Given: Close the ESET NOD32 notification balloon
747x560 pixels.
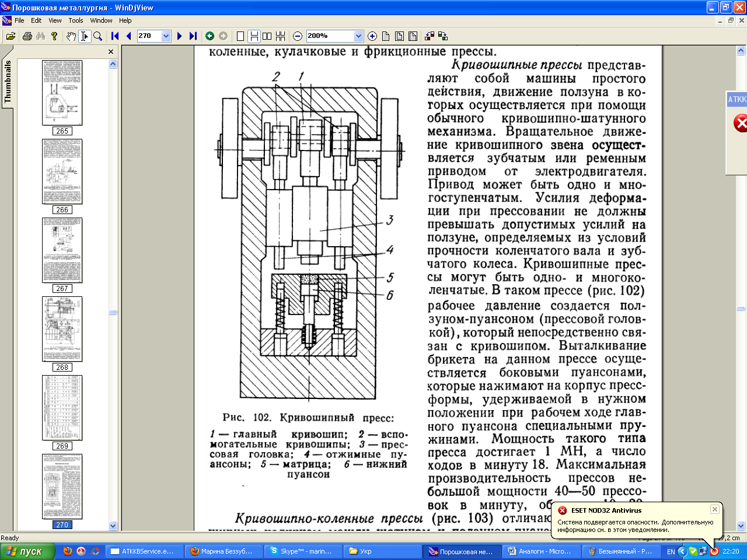Looking at the screenshot, I should [714, 509].
